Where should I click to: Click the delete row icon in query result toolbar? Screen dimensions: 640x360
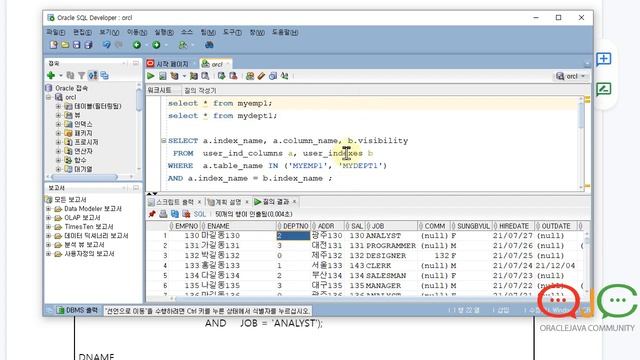pyautogui.click(x=186, y=214)
